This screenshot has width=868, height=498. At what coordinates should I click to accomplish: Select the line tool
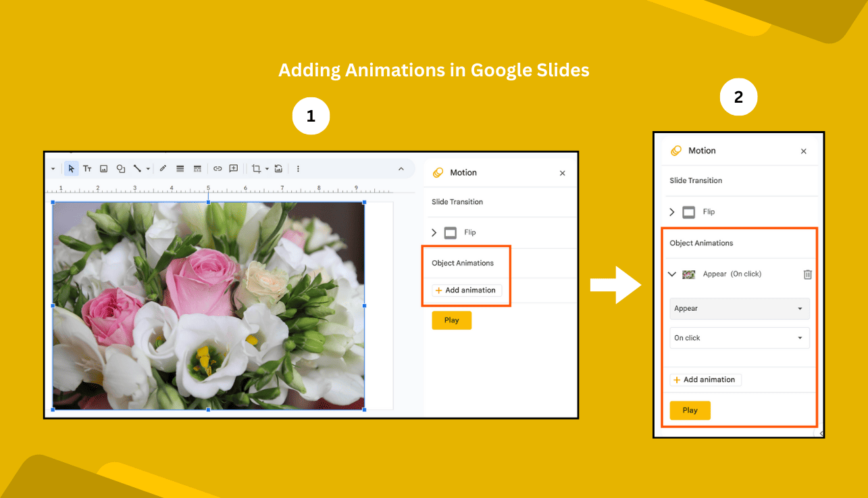[x=138, y=168]
